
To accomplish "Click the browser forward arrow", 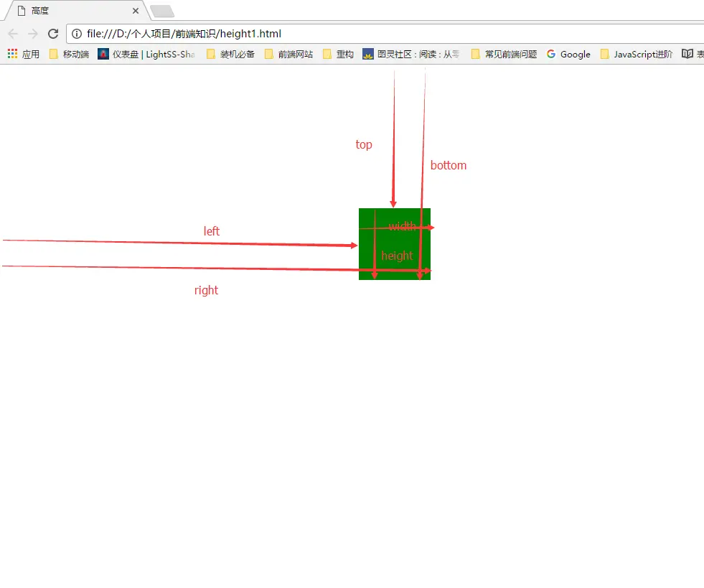I will [33, 34].
